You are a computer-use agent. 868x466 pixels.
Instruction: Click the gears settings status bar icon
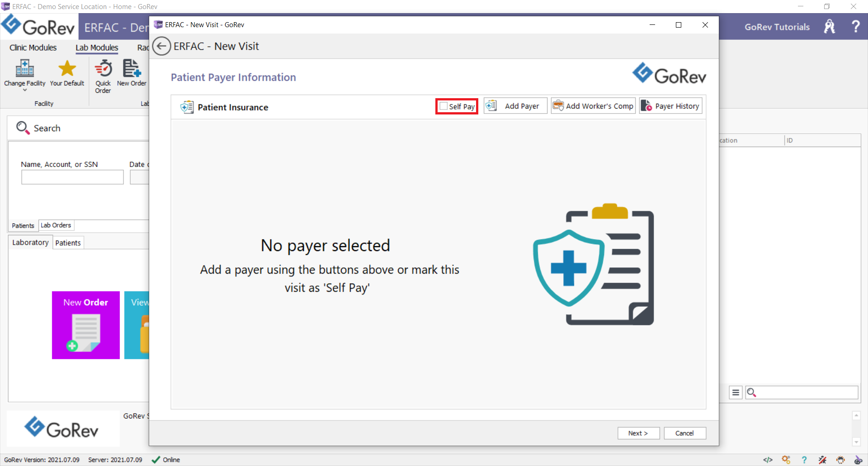tap(786, 460)
